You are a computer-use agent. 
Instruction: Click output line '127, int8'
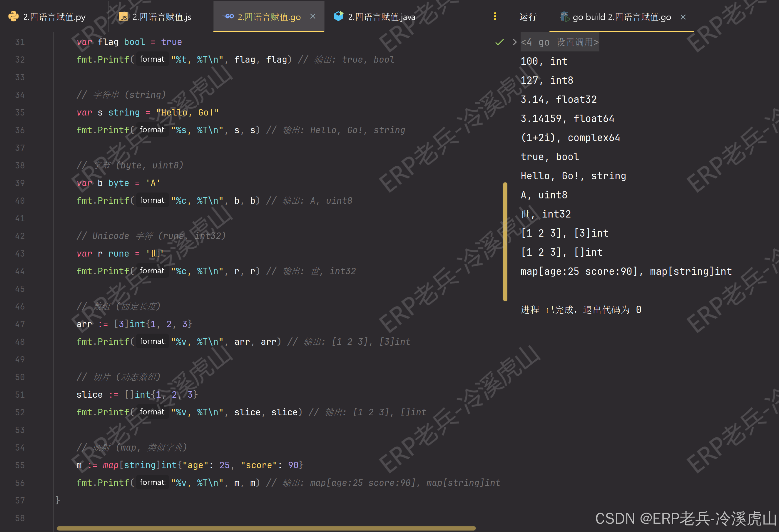pyautogui.click(x=547, y=81)
